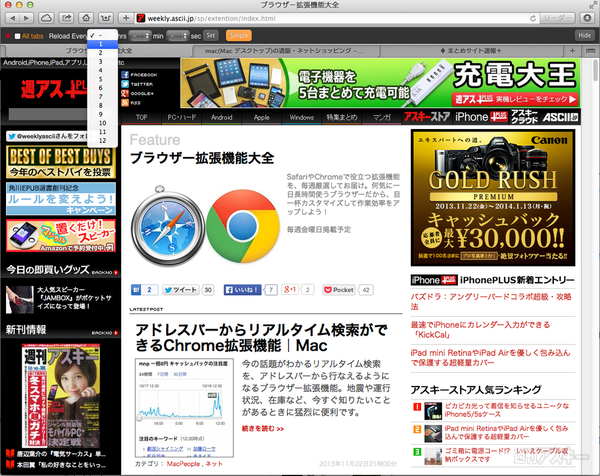Click the ツイート tweet button

pos(181,290)
